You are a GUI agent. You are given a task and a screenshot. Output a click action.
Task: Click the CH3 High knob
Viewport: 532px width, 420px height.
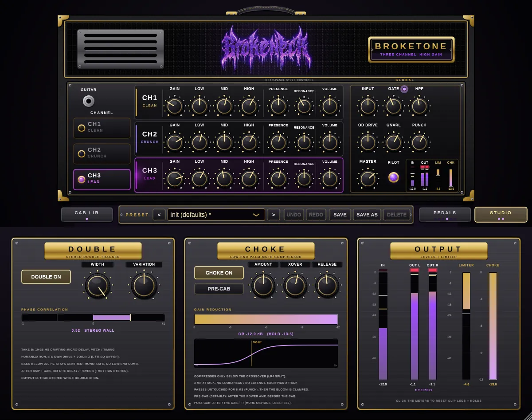pyautogui.click(x=249, y=179)
